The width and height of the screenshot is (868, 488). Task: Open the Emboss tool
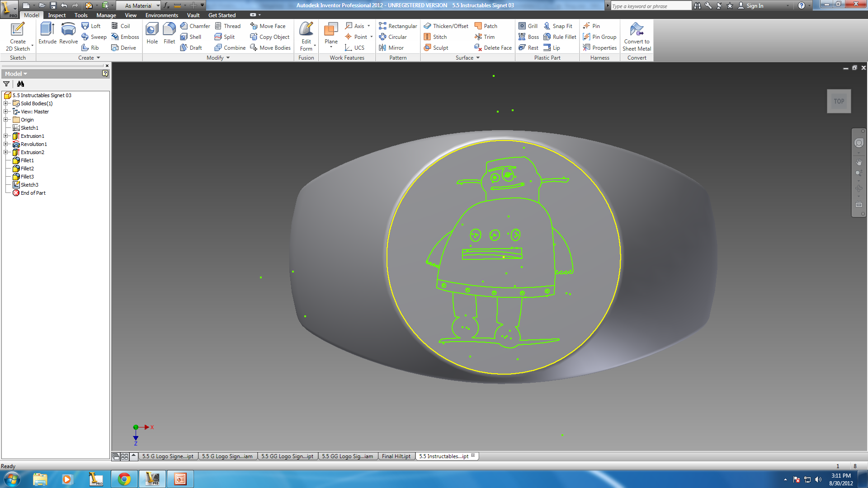tap(125, 37)
